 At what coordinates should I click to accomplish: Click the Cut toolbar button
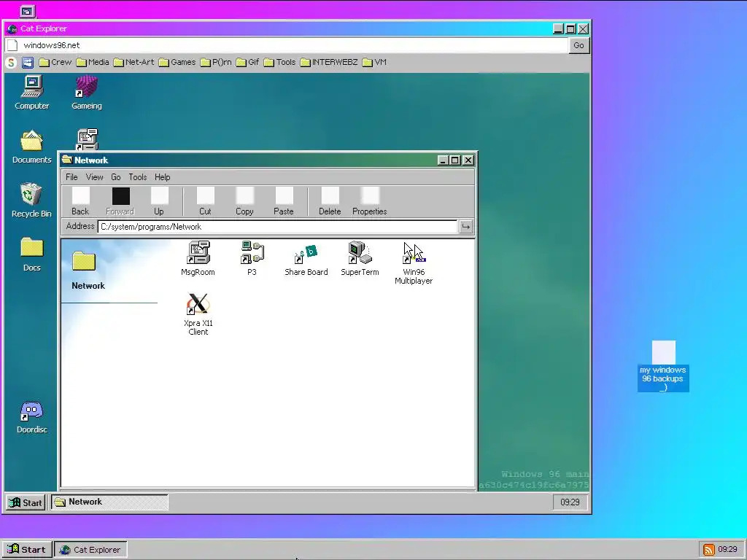click(x=205, y=201)
